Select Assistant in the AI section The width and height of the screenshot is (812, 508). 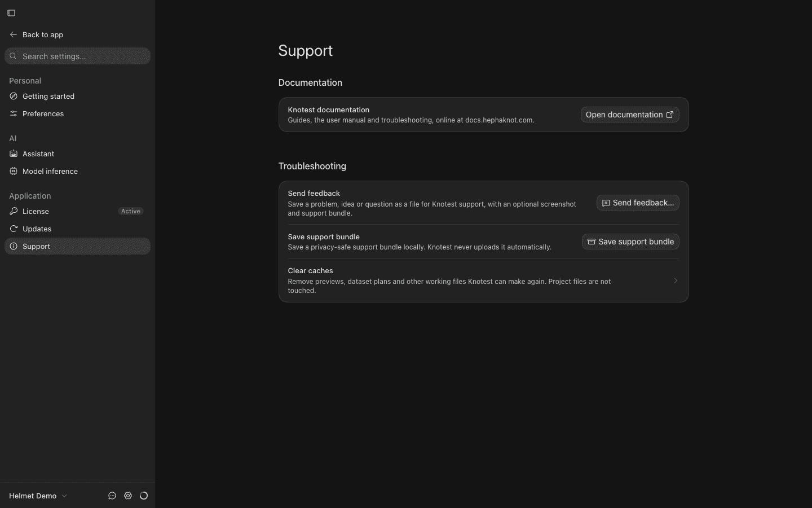(x=77, y=154)
